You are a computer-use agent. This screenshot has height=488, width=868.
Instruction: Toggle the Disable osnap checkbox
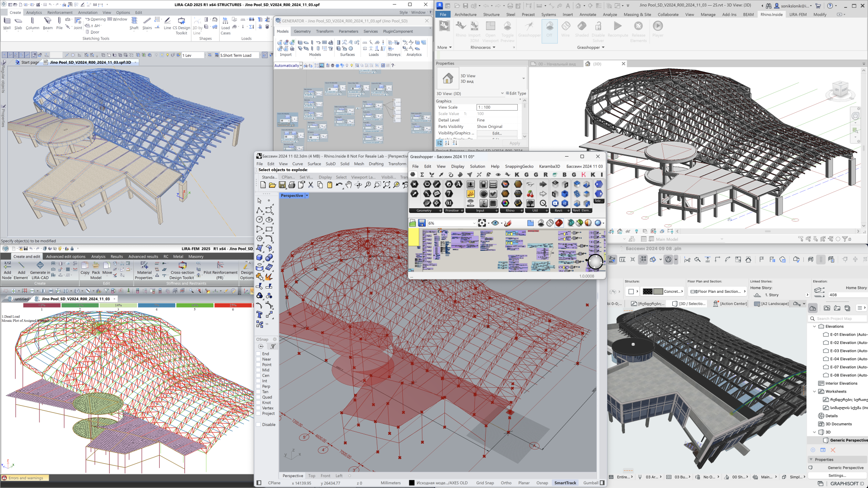(x=259, y=425)
